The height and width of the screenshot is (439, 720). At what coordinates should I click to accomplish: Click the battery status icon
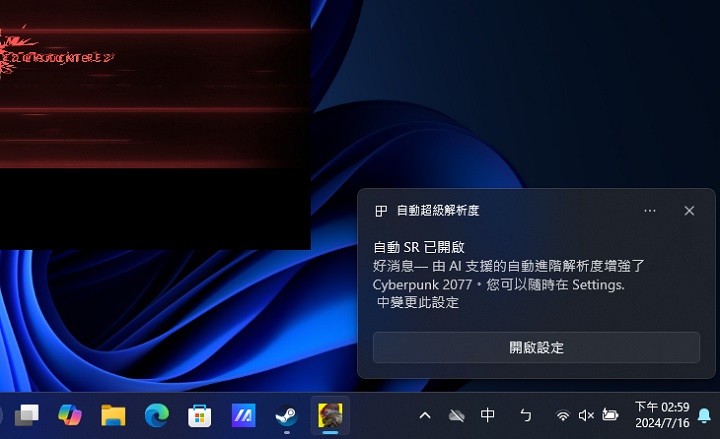610,415
